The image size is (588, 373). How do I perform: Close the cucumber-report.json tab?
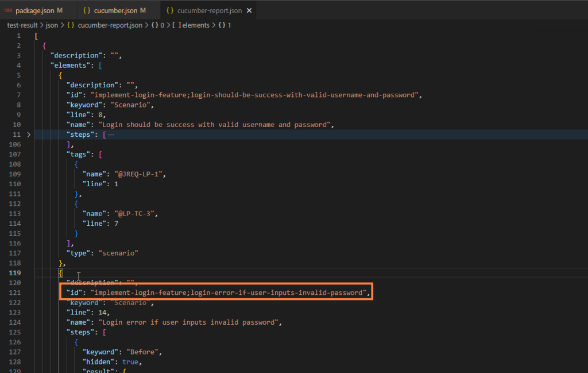click(249, 10)
